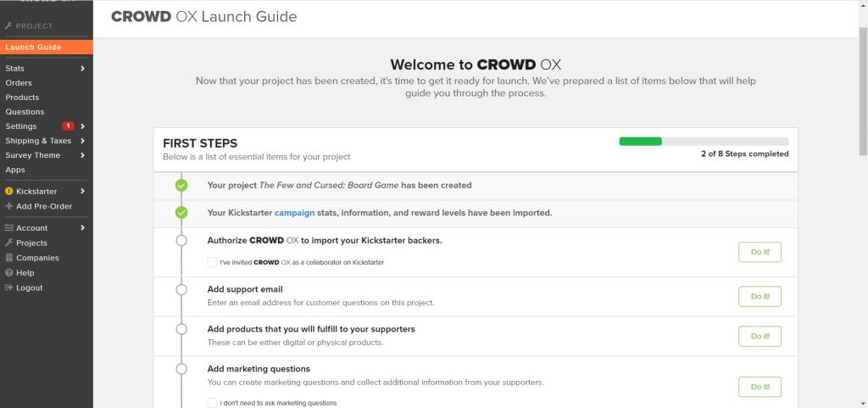Log out using the Logout link
This screenshot has height=408, width=868.
point(30,288)
